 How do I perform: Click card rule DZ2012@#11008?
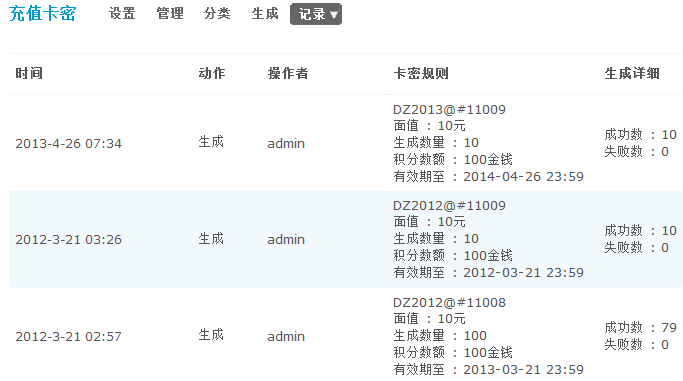pyautogui.click(x=449, y=302)
